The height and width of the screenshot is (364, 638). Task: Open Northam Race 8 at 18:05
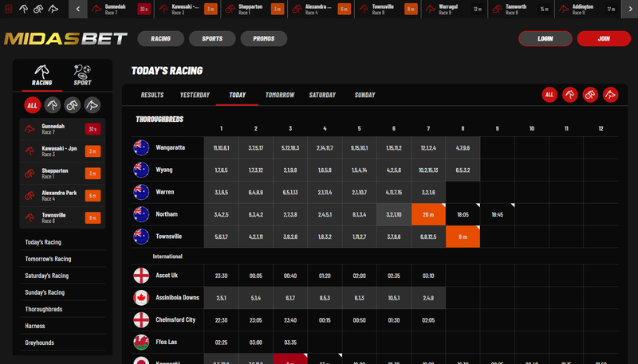click(x=463, y=214)
